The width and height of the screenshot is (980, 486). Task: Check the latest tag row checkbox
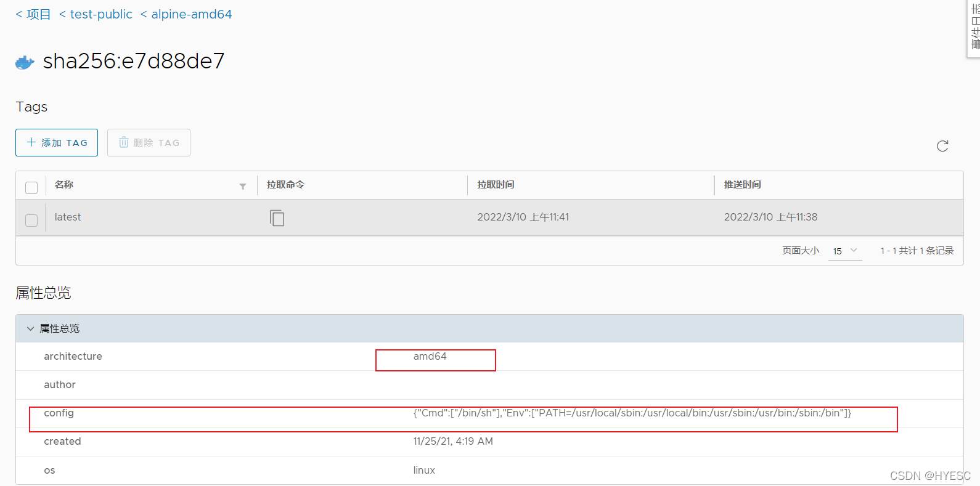click(31, 220)
